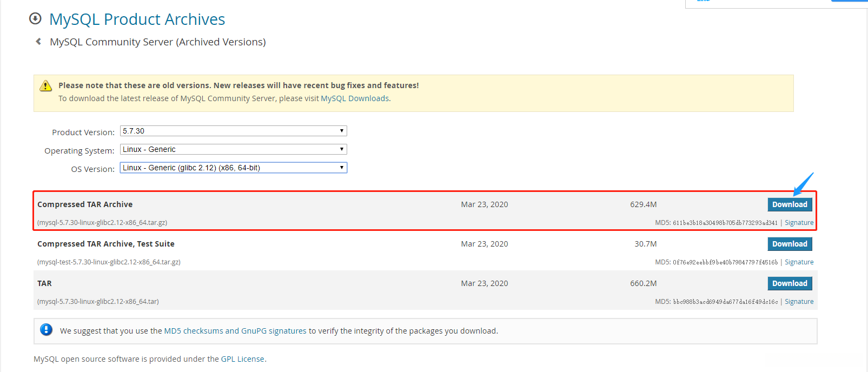Click the download circle icon beside the page title

click(35, 19)
